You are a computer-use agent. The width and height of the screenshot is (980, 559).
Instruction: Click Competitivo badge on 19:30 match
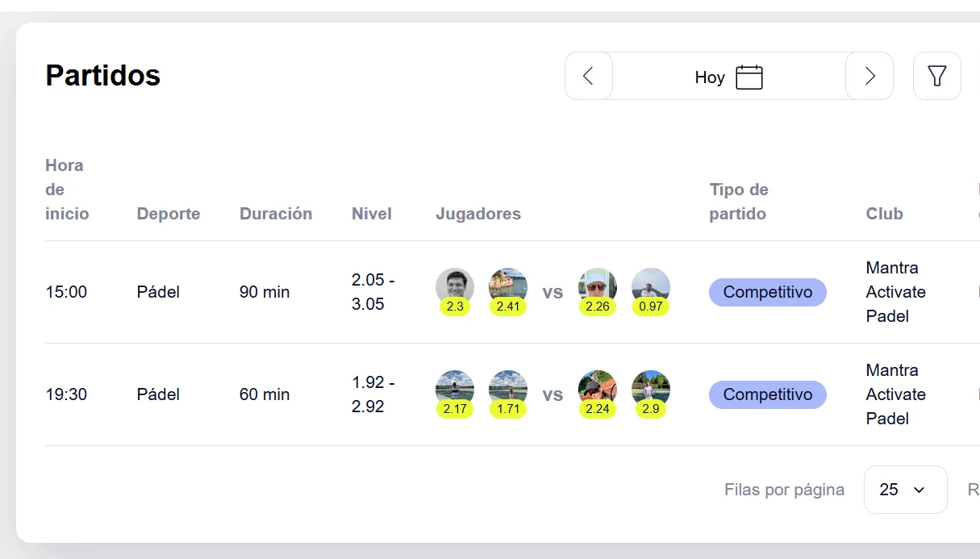tap(767, 394)
